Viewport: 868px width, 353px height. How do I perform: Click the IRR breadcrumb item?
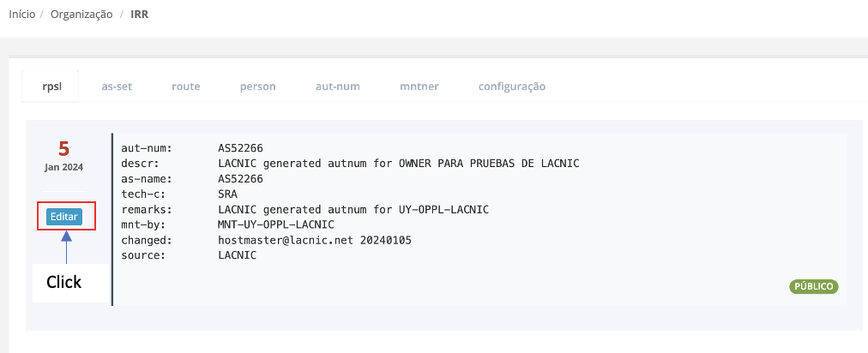click(139, 15)
